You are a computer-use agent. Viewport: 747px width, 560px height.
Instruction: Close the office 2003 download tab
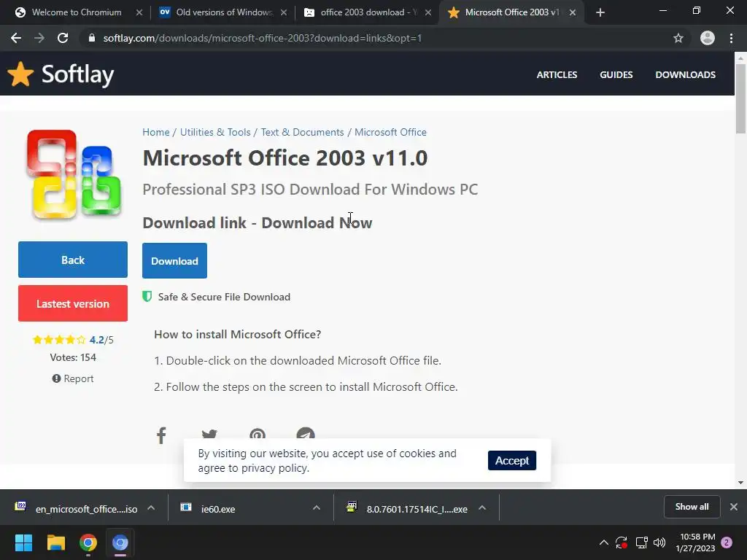pyautogui.click(x=428, y=12)
